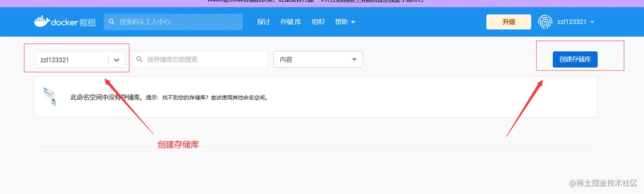The image size is (644, 194).
Task: Click the 升级 upgrade button
Action: [x=509, y=22]
